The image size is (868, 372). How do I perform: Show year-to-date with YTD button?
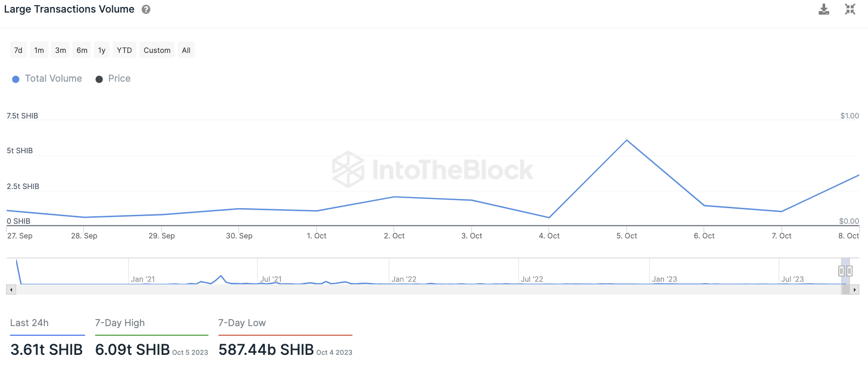point(124,50)
